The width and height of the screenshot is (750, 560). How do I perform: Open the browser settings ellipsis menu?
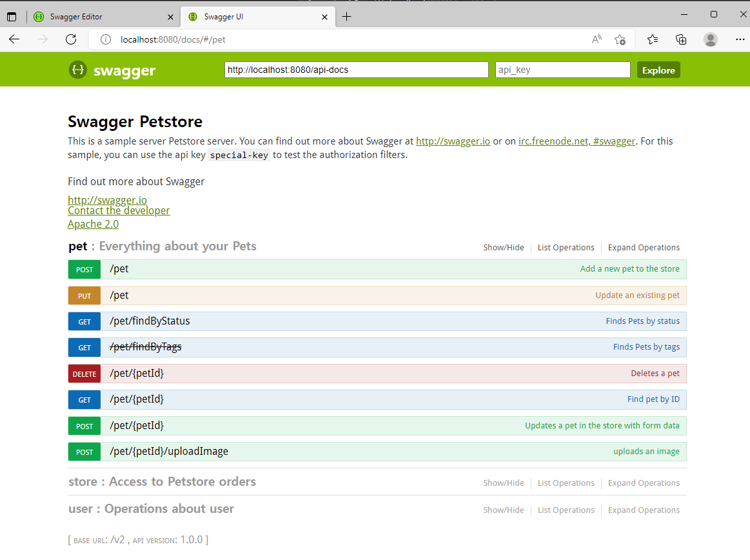point(740,39)
